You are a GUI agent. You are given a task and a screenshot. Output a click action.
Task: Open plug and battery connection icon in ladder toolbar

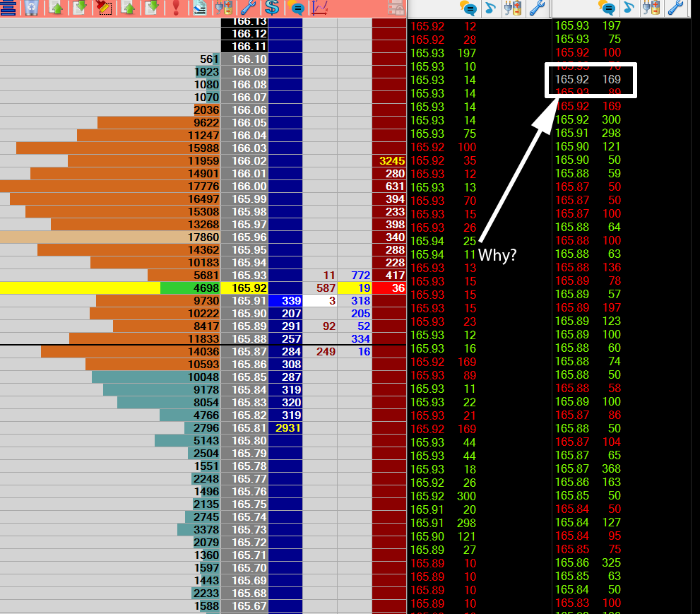[x=224, y=8]
